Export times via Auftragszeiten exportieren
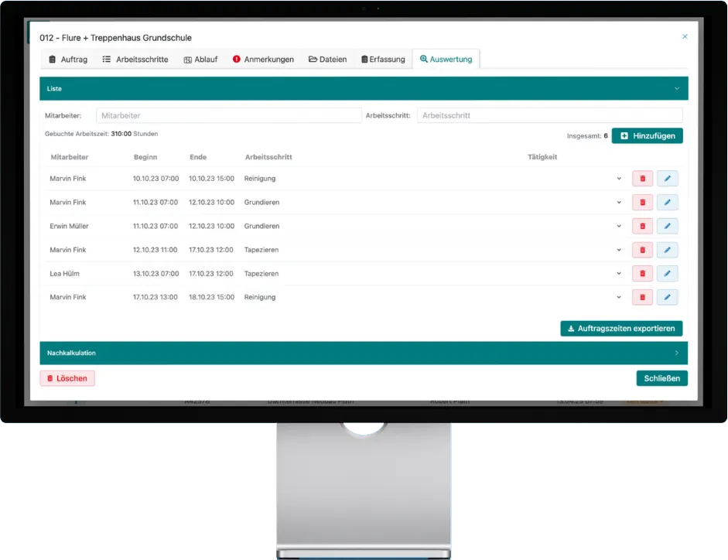 click(621, 329)
